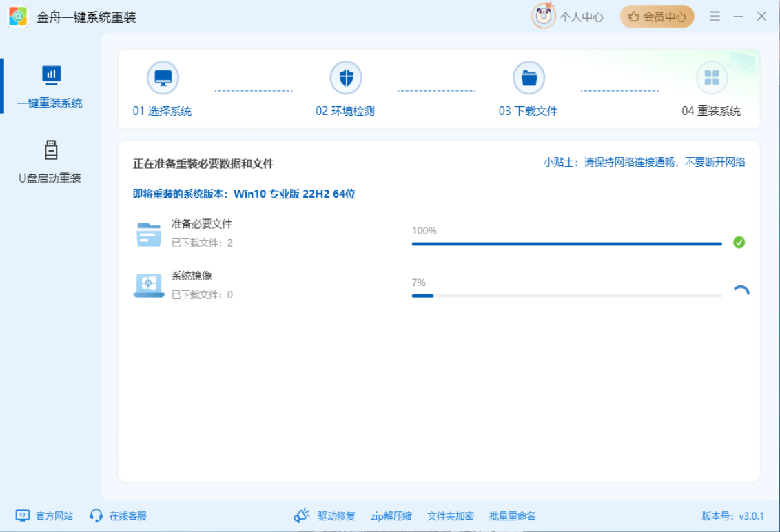Click the green checkmark completion icon

coord(739,243)
